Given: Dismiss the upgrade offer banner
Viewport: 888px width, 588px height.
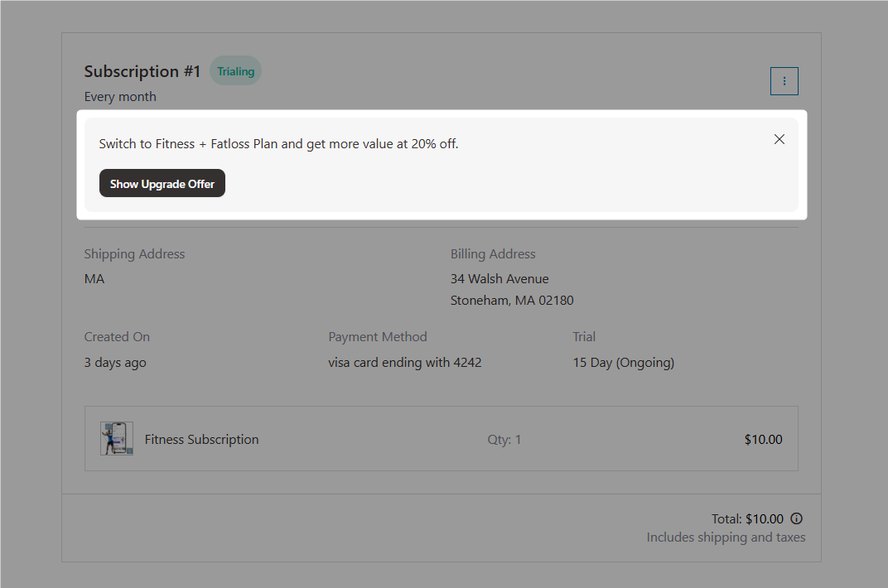Looking at the screenshot, I should click(x=779, y=139).
